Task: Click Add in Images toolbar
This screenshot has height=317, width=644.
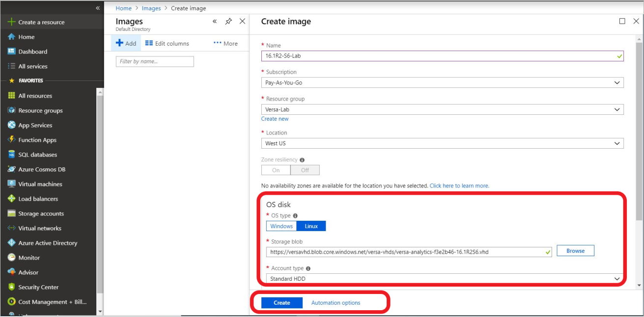Action: click(126, 43)
